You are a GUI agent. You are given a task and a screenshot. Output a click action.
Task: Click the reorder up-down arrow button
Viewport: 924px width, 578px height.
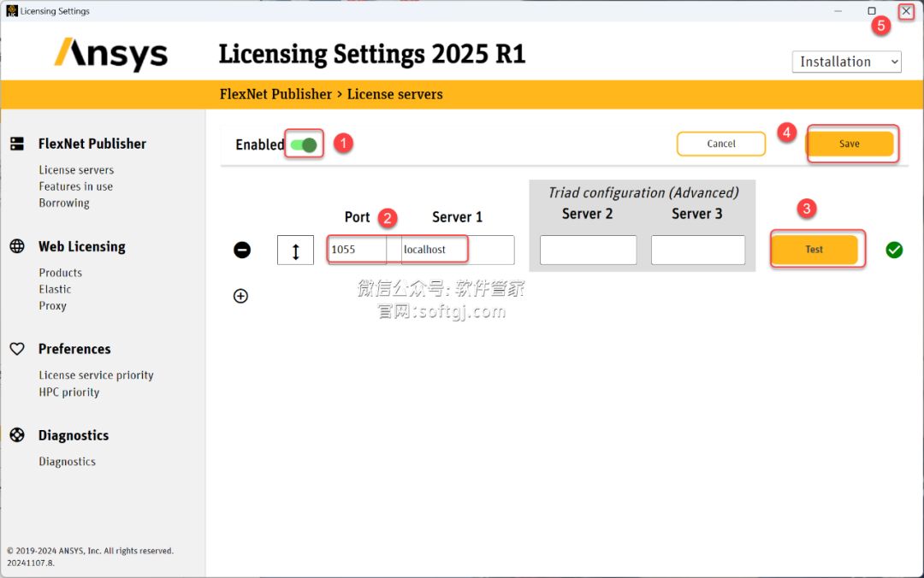tap(295, 251)
